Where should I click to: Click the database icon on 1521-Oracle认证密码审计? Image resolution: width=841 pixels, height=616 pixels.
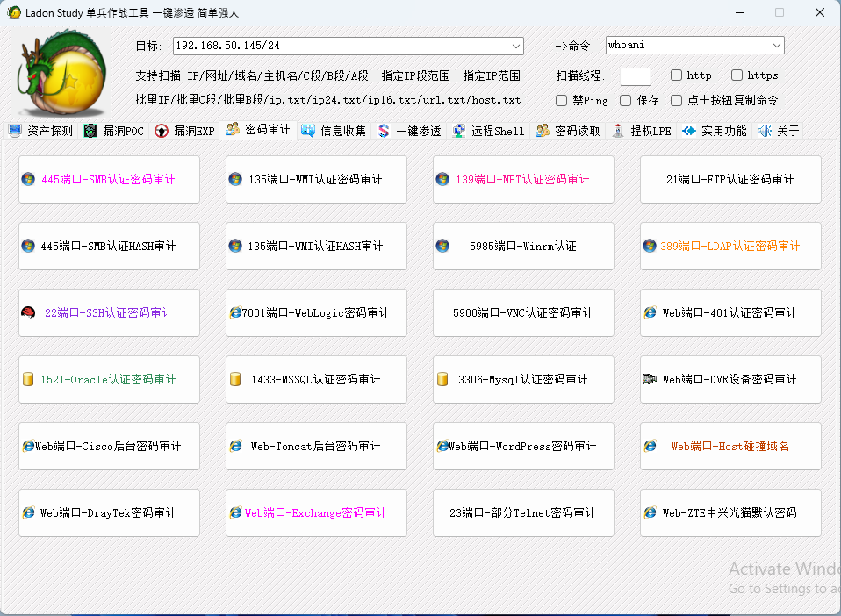[28, 379]
